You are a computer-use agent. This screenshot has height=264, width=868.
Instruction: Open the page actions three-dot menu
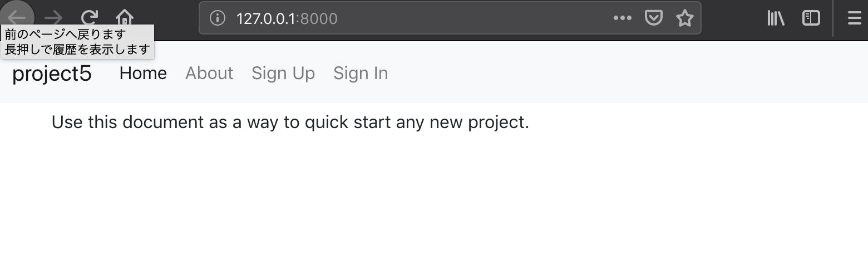622,18
